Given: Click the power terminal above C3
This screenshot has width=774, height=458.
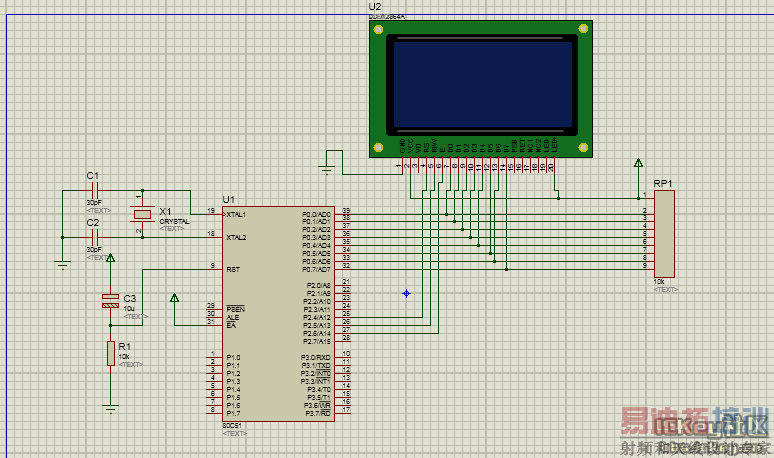Looking at the screenshot, I should point(110,258).
